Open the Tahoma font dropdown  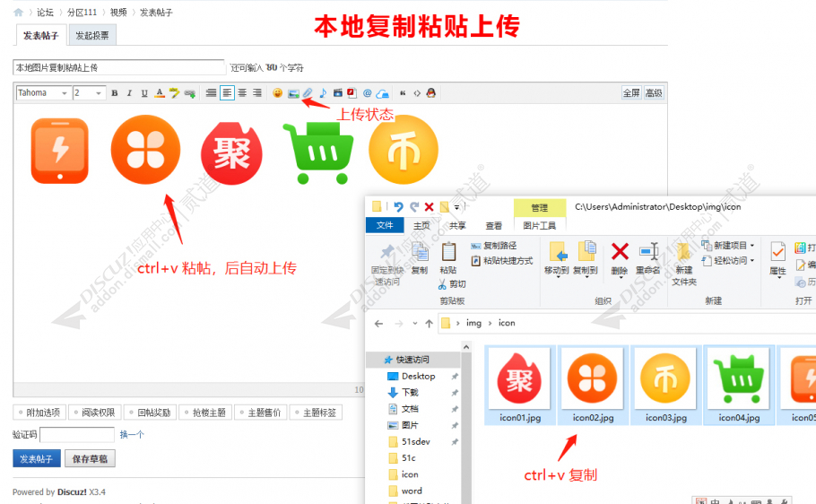[44, 93]
